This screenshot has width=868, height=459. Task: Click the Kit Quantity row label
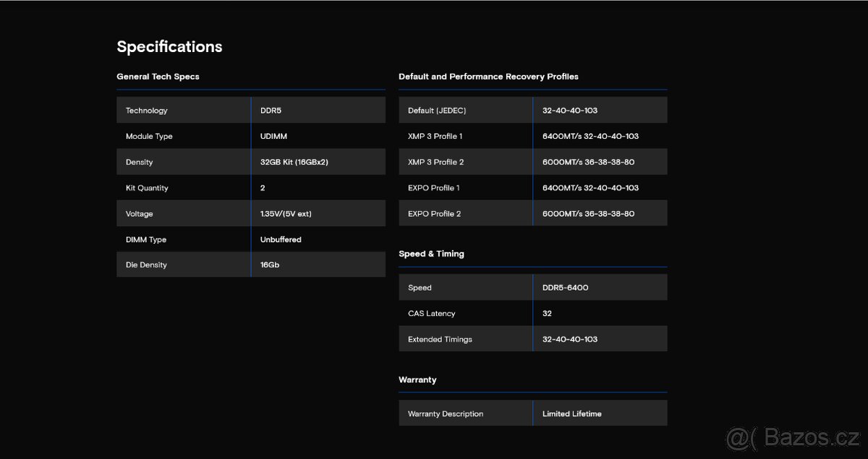click(x=147, y=188)
